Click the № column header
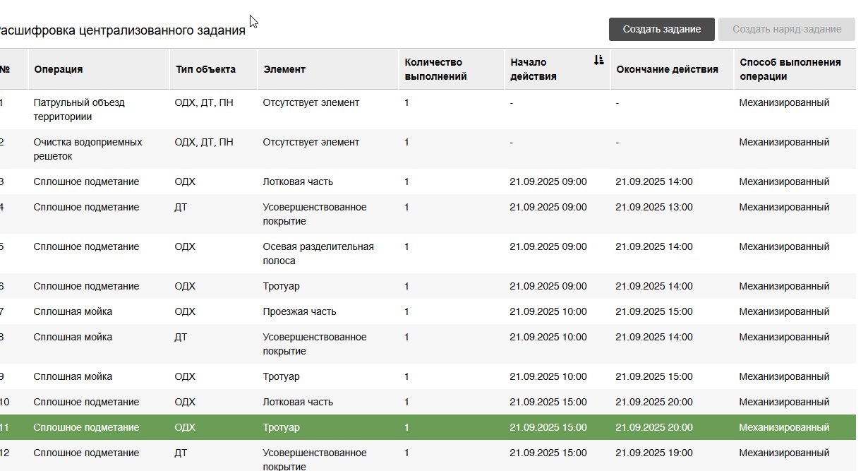Screen dimensions: 868x471 [5, 69]
